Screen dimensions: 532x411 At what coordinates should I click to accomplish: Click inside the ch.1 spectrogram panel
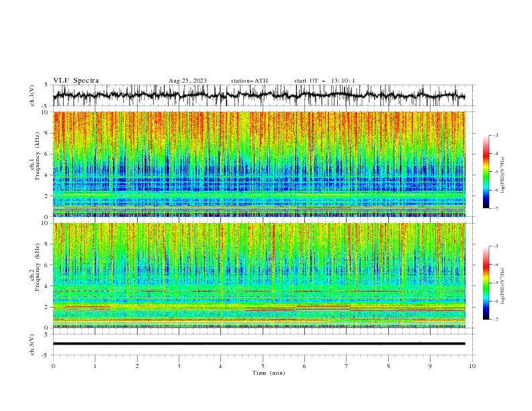(259, 164)
